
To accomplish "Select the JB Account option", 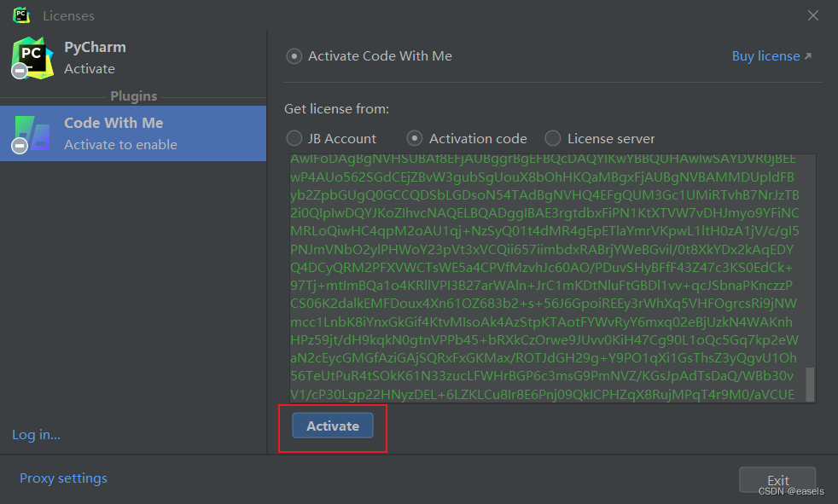I will click(x=294, y=137).
